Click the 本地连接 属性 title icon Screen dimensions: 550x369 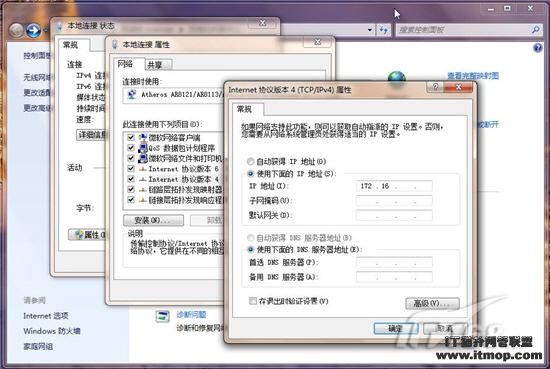pos(114,45)
